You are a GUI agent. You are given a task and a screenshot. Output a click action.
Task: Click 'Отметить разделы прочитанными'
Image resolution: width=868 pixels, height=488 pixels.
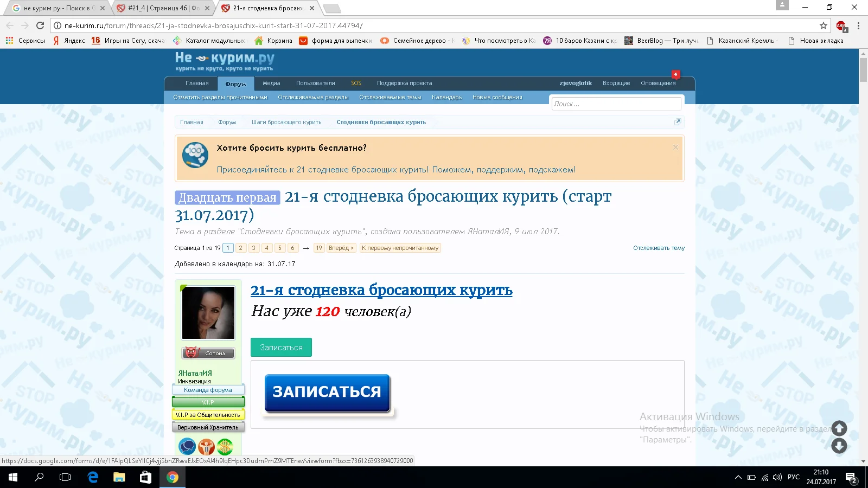coord(220,98)
